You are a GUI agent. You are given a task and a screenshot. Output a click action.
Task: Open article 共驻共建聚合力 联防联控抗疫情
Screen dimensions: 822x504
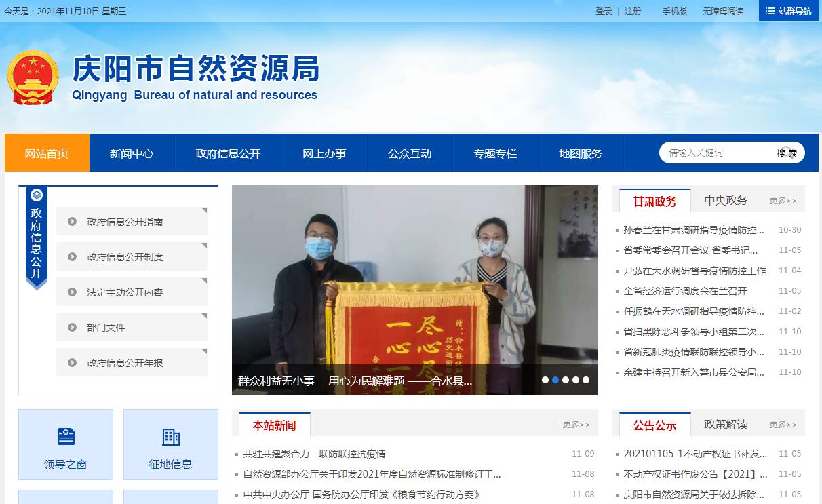(x=314, y=454)
